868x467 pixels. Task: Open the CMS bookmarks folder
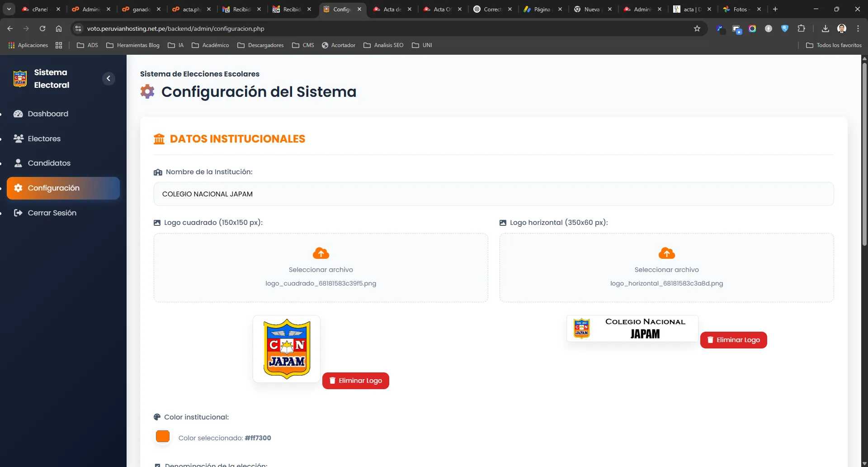tap(303, 45)
